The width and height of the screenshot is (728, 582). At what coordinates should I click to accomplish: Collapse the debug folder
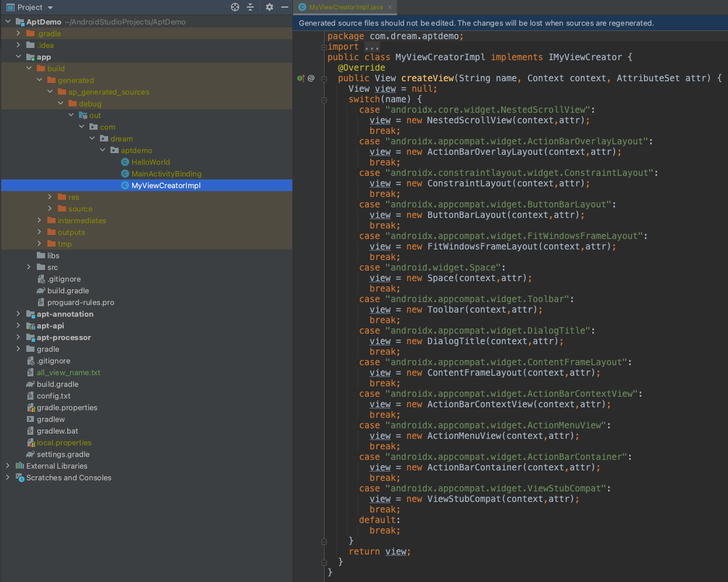pos(60,103)
